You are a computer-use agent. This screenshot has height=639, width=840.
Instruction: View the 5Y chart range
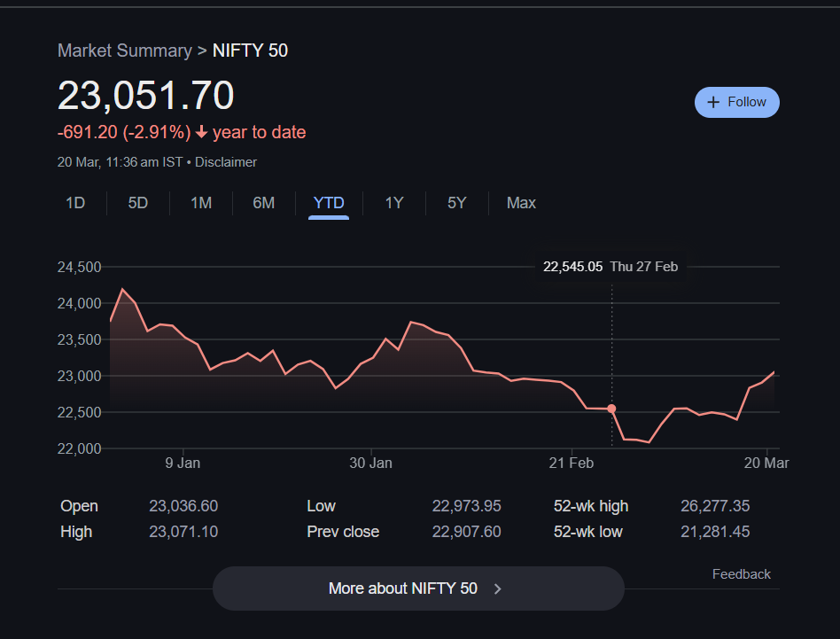coord(456,203)
